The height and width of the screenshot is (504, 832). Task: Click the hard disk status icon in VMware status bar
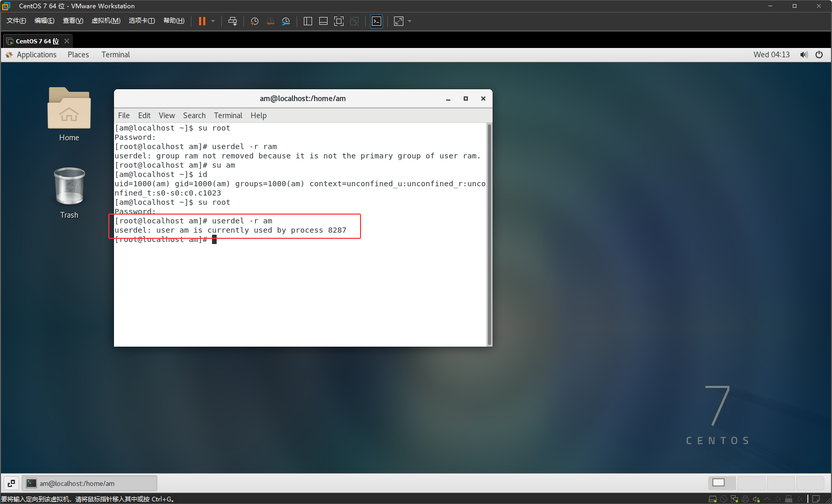pyautogui.click(x=713, y=499)
